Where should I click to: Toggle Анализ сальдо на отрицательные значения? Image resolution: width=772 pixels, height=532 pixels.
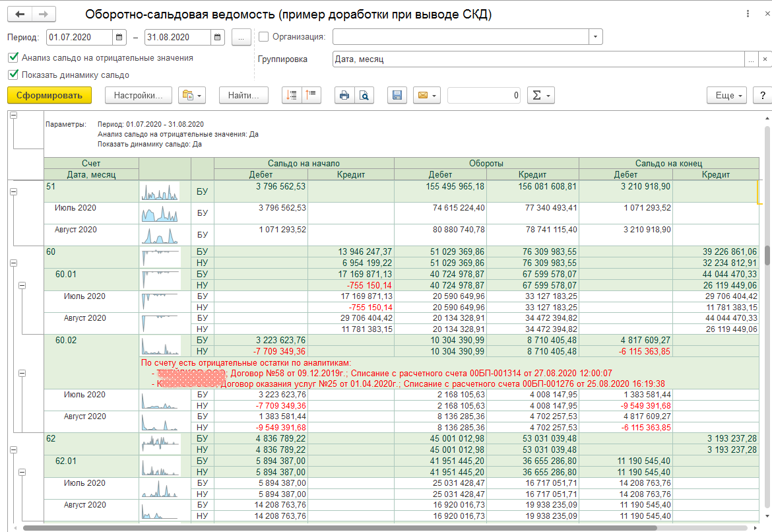14,57
